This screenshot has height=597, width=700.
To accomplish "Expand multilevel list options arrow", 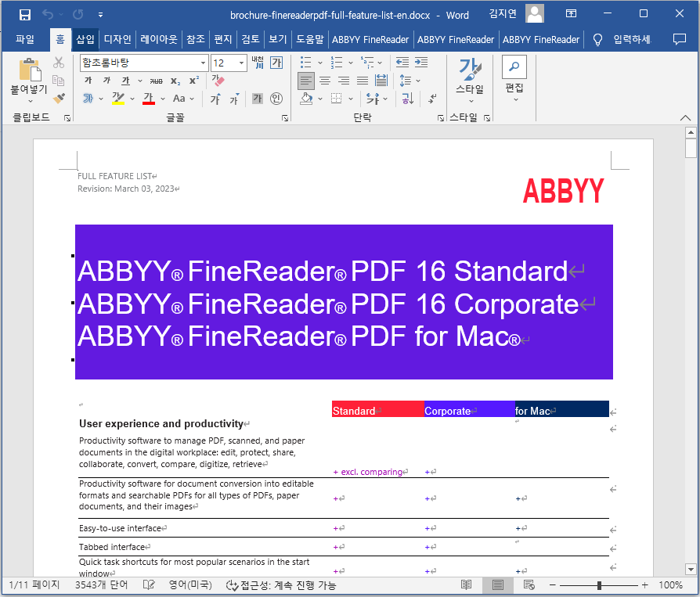I will tap(380, 63).
